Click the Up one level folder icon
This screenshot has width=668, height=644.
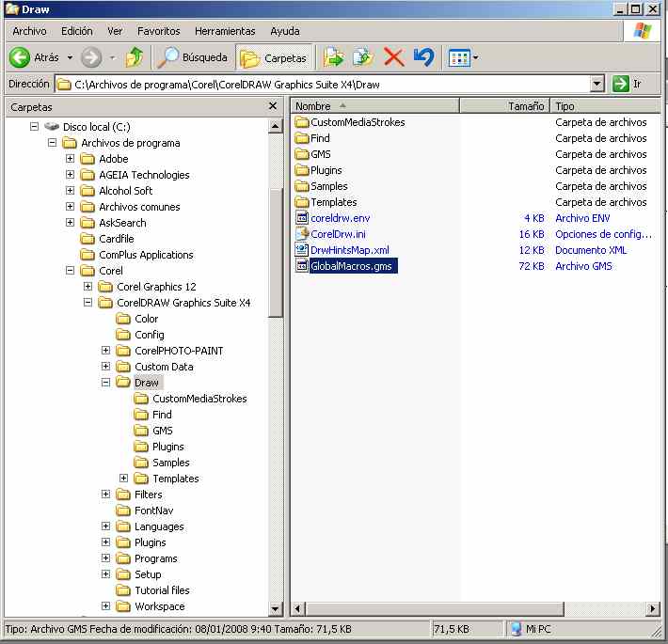pyautogui.click(x=135, y=57)
